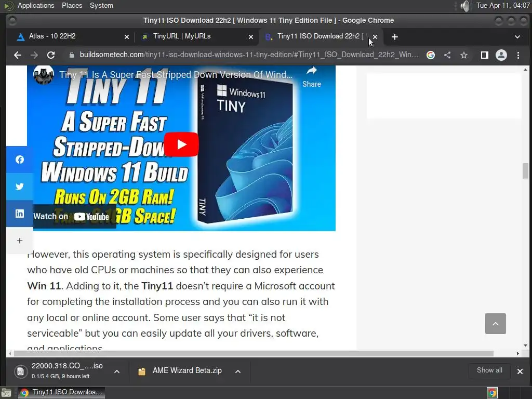Screen dimensions: 532x399
Task: Show all downloads
Action: pyautogui.click(x=489, y=370)
